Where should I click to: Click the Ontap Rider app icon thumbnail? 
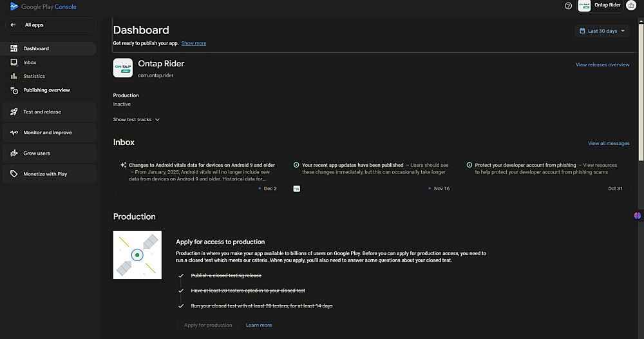[x=123, y=68]
